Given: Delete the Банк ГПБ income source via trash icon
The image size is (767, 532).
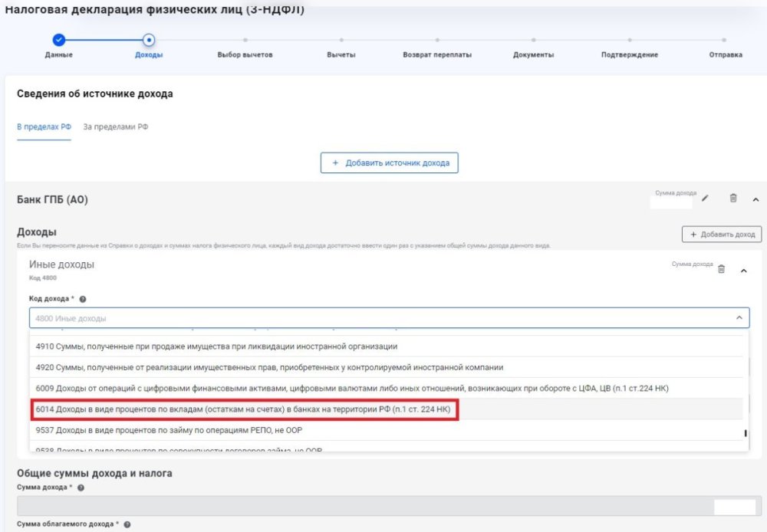Looking at the screenshot, I should [x=733, y=199].
